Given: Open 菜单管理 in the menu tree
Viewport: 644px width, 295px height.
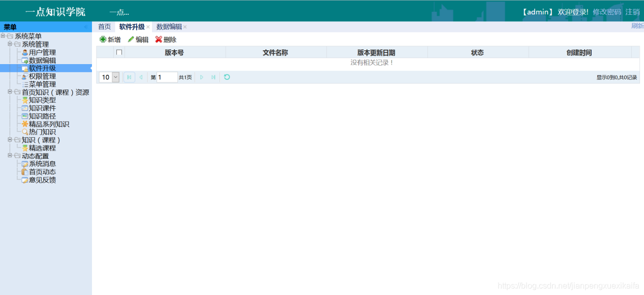Looking at the screenshot, I should point(42,84).
